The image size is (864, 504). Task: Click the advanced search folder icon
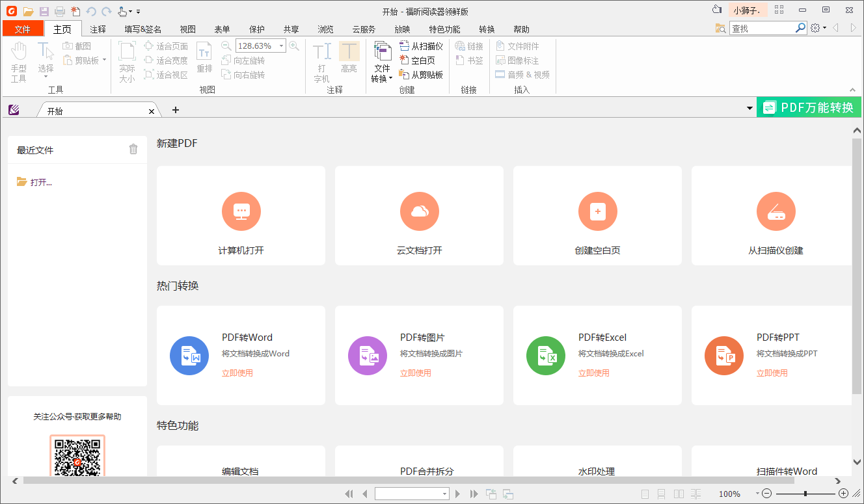(720, 28)
